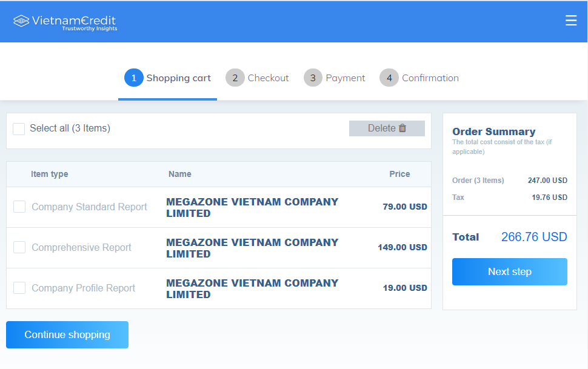Click the Order (3 Items) label
588x369 pixels.
478,181
